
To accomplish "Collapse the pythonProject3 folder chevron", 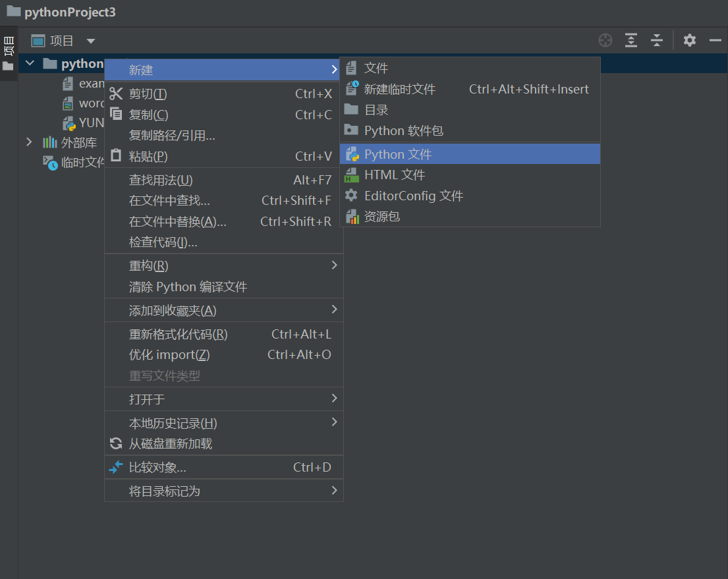I will click(30, 63).
